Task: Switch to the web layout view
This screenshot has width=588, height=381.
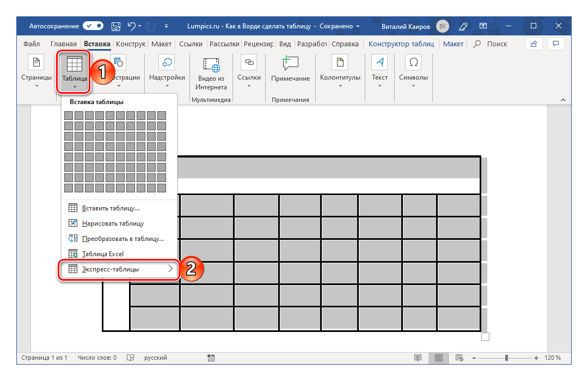Action: tap(460, 358)
